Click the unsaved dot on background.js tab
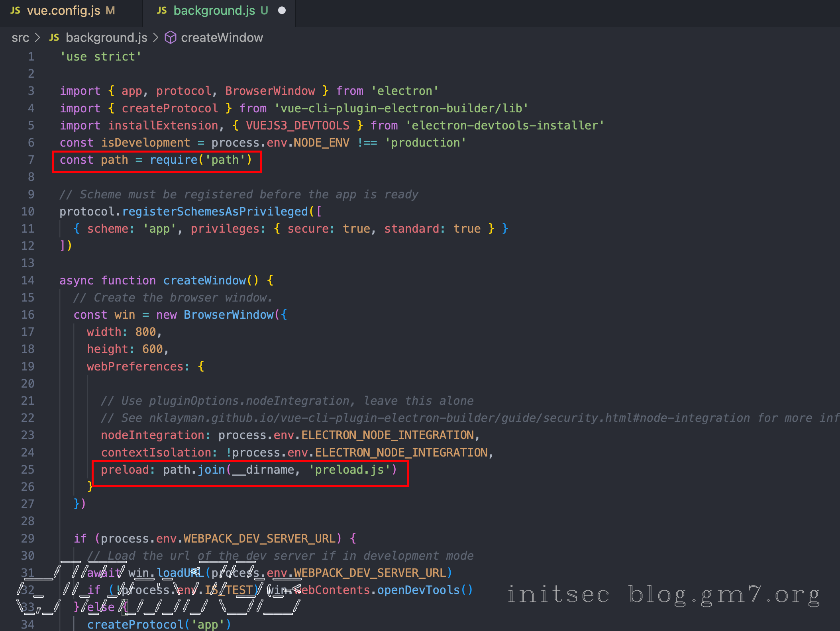Image resolution: width=840 pixels, height=631 pixels. (282, 11)
